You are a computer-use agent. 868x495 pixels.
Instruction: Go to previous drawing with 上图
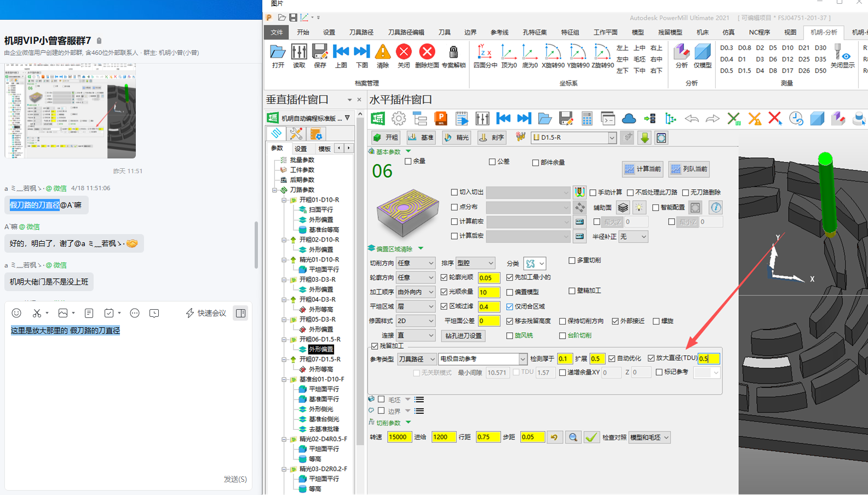point(341,53)
